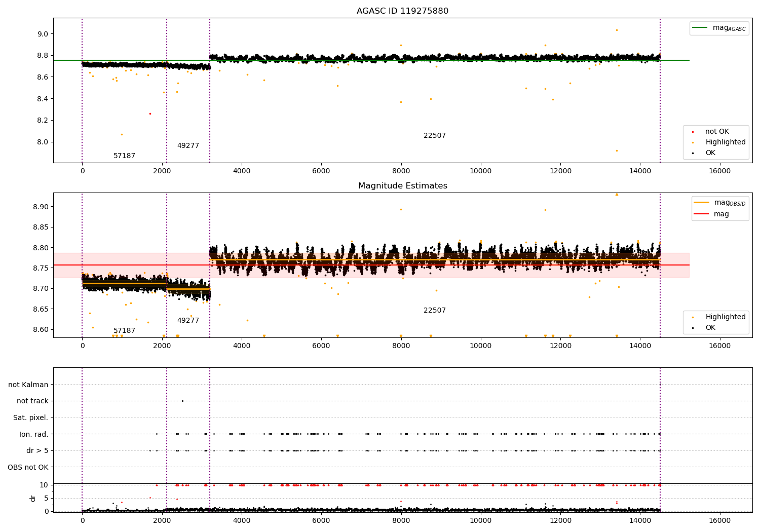Click obsid label "57187" in the AGASC plot

[x=124, y=156]
